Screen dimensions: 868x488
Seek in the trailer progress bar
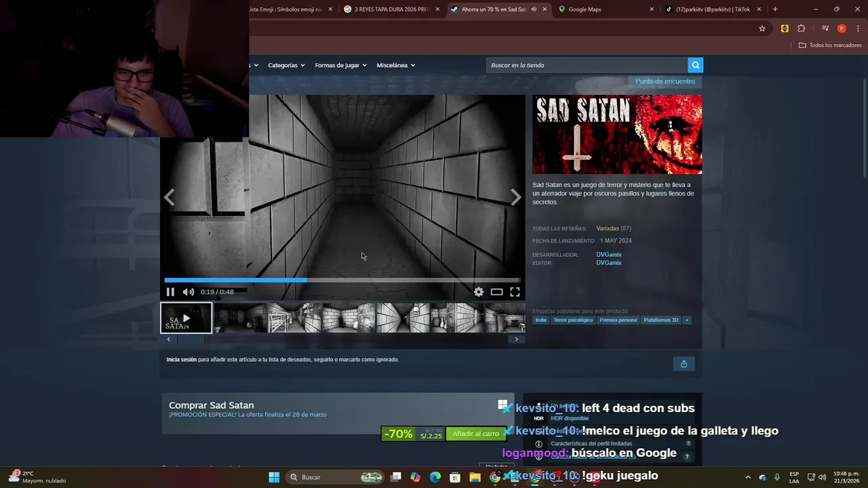tap(342, 280)
